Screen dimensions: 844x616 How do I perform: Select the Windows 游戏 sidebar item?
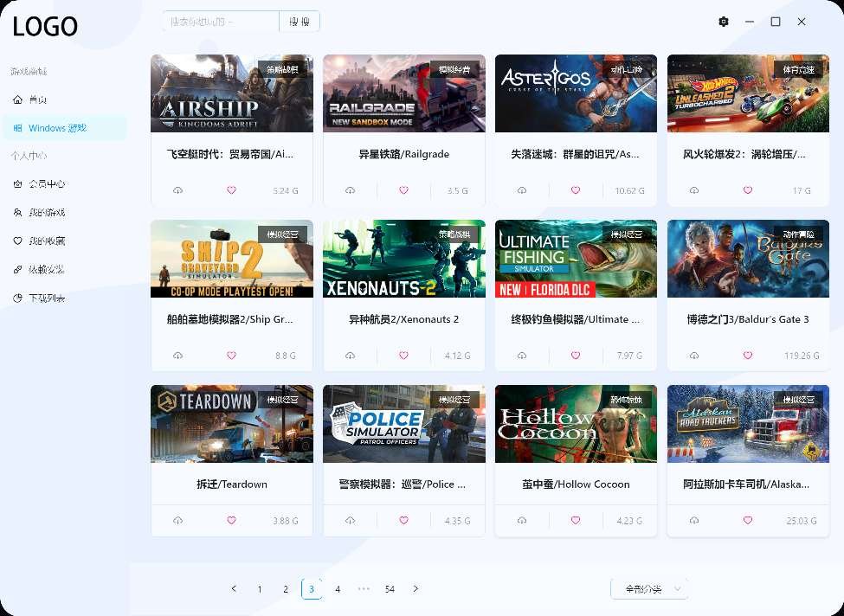click(x=65, y=128)
